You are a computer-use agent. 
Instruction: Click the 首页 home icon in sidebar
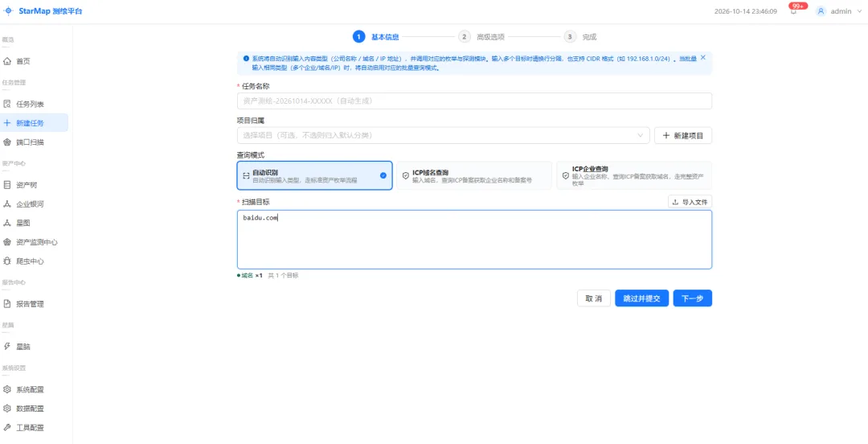click(x=7, y=61)
